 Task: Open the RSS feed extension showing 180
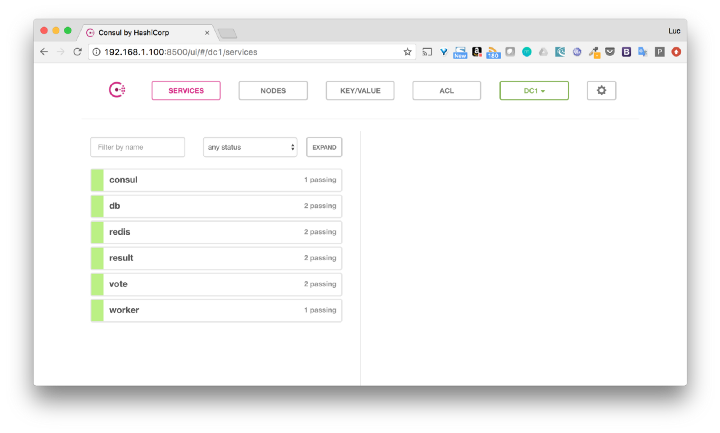[x=493, y=52]
